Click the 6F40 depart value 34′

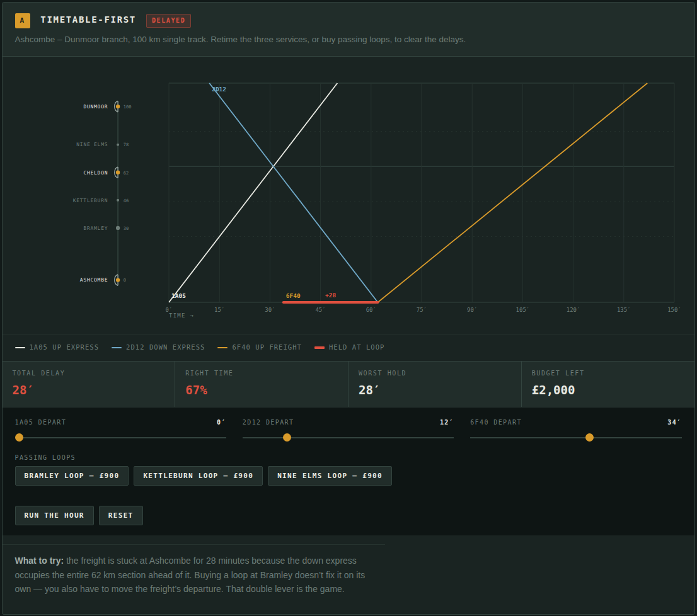point(674,423)
